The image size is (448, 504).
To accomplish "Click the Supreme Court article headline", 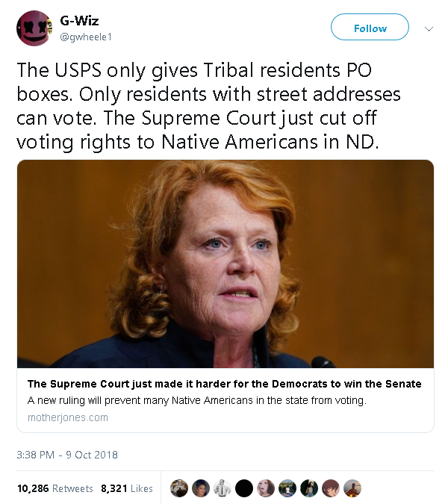I will (224, 384).
